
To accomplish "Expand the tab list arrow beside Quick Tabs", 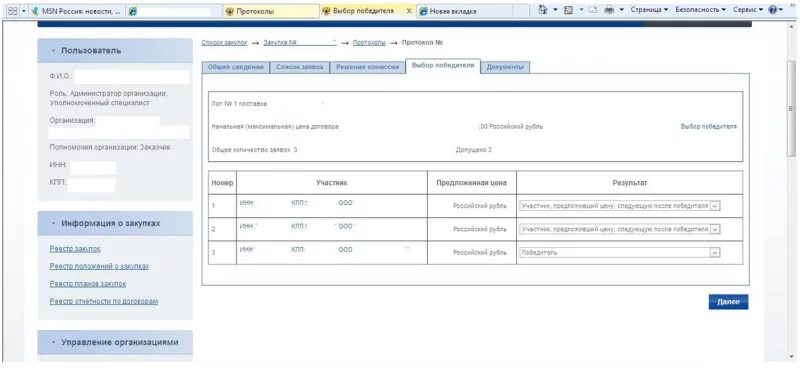I will click(x=23, y=10).
